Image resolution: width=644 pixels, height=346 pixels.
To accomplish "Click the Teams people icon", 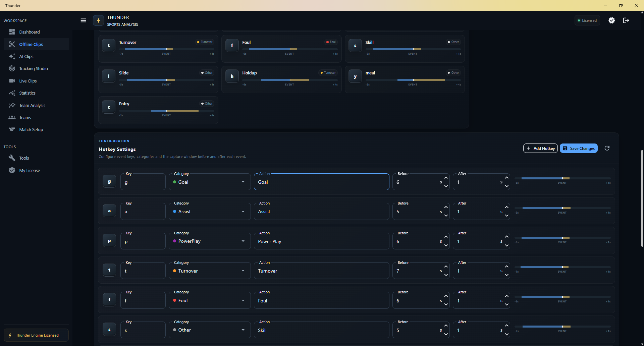I will click(x=12, y=117).
